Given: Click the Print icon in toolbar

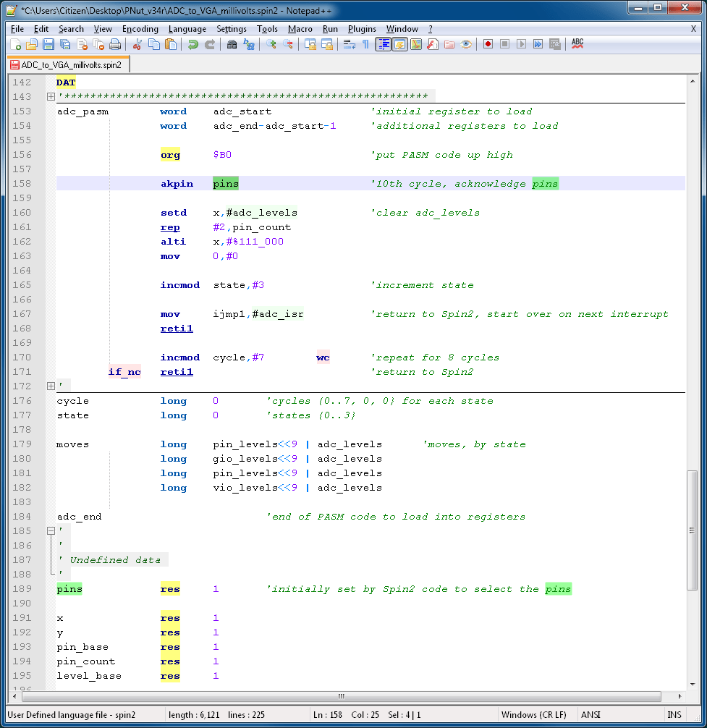Looking at the screenshot, I should pyautogui.click(x=114, y=44).
